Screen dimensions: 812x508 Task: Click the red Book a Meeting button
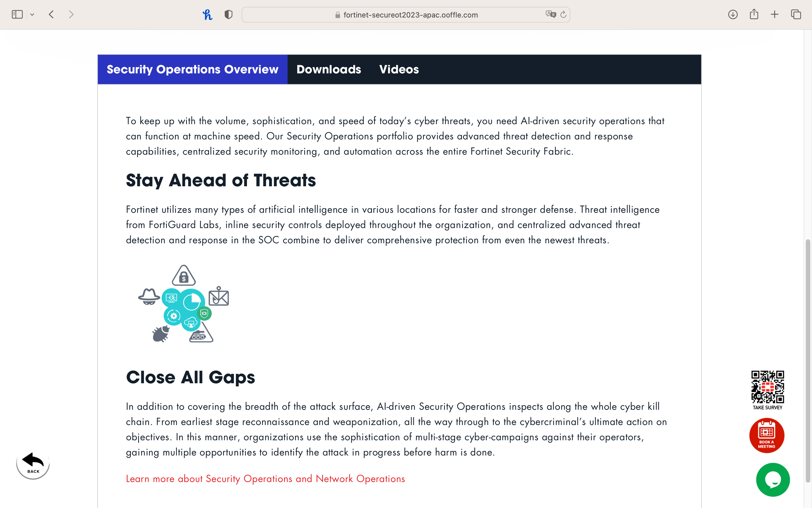[x=767, y=435]
